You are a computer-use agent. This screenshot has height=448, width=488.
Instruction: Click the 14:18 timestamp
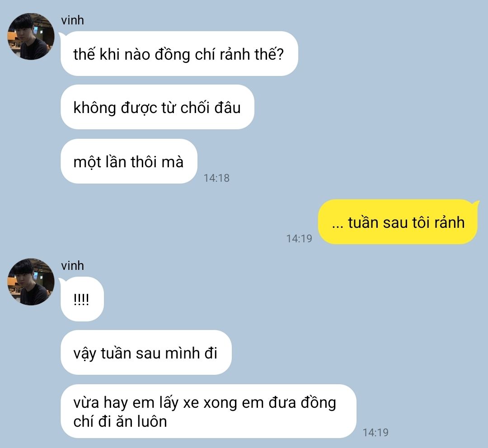coord(216,178)
